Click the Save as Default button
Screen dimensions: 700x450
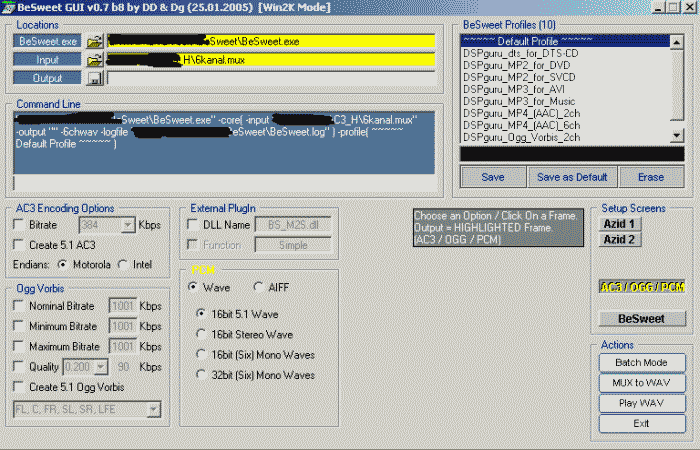[x=571, y=177]
